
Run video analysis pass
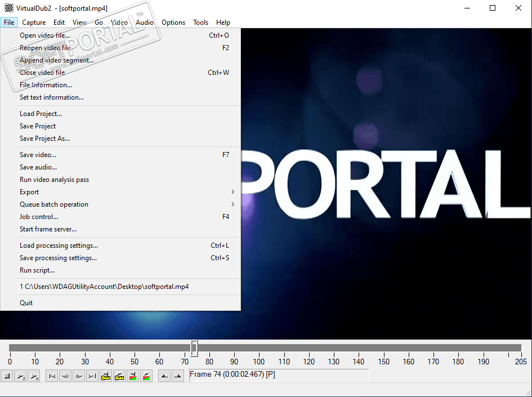[x=120, y=180]
